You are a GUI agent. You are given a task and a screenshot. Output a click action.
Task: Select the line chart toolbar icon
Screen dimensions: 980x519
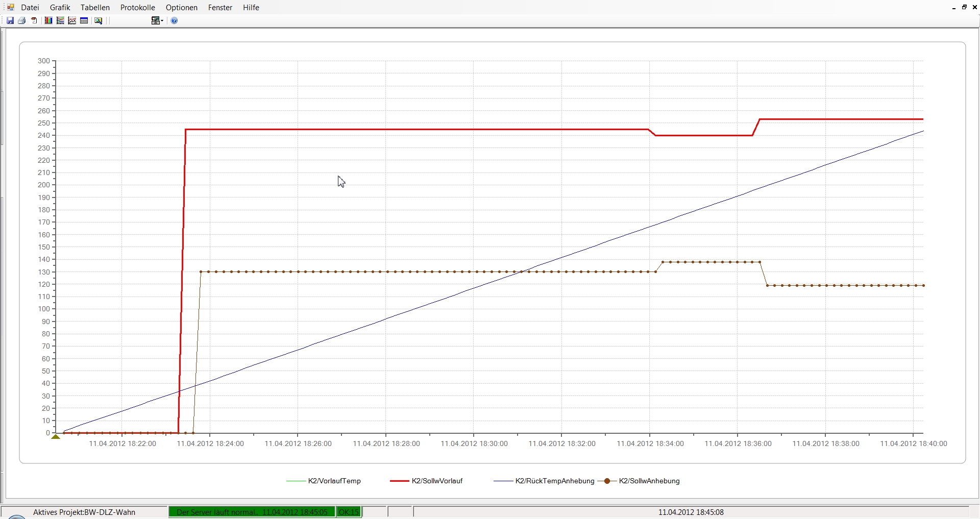pyautogui.click(x=60, y=21)
